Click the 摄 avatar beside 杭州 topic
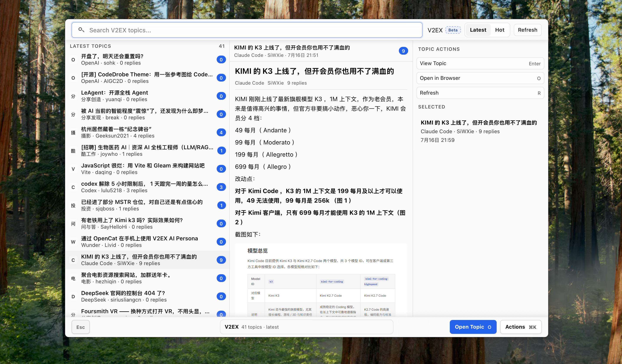Screen dimensions: 622x364 [x=73, y=133]
